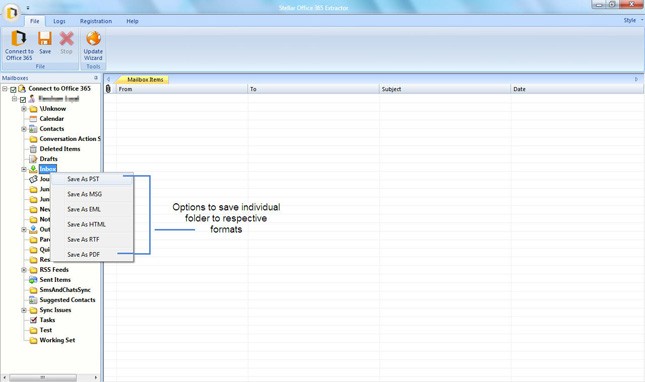Image resolution: width=645 pixels, height=382 pixels.
Task: Collapse the user mailbox tree node
Action: click(14, 99)
